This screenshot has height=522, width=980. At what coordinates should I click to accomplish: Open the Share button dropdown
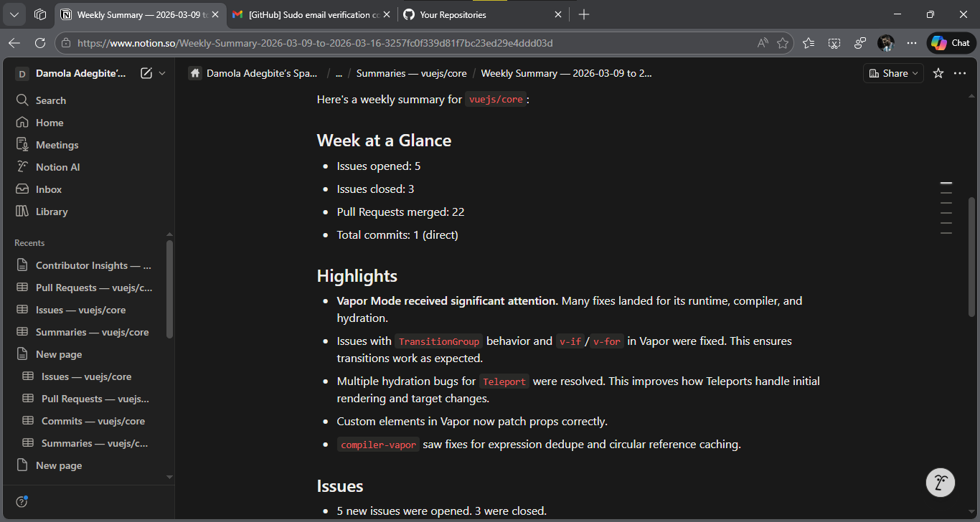[x=892, y=73]
